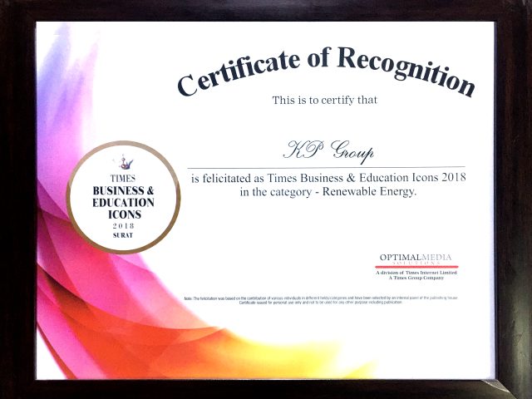Select the '2018' year in the badge
The height and width of the screenshot is (399, 532).
tap(123, 226)
